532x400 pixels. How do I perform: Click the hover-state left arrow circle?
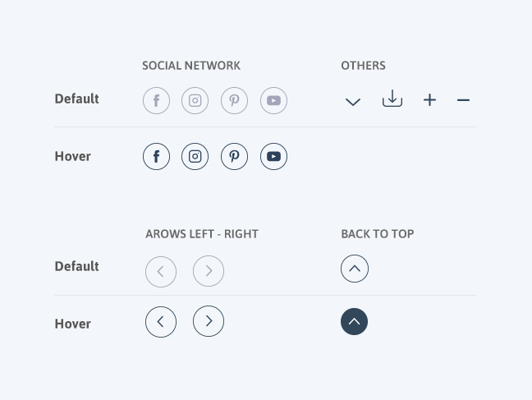[x=161, y=322]
